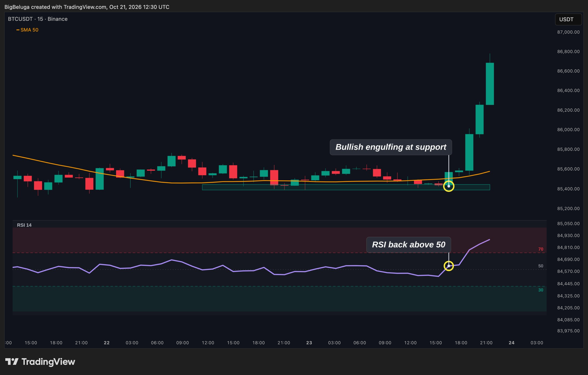Click the date label 24 on time axis
588x375 pixels.
[512, 342]
